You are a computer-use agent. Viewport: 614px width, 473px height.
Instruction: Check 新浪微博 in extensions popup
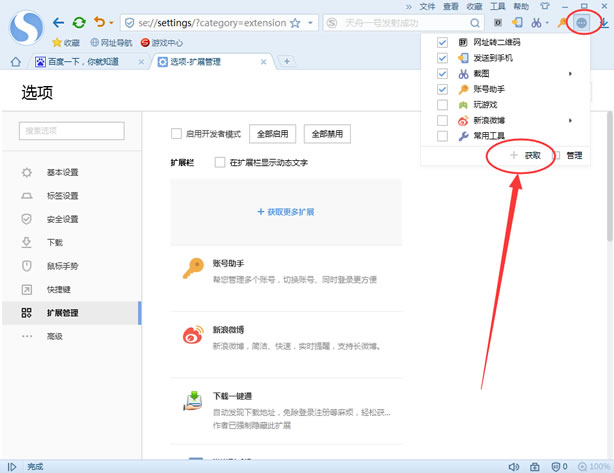442,120
